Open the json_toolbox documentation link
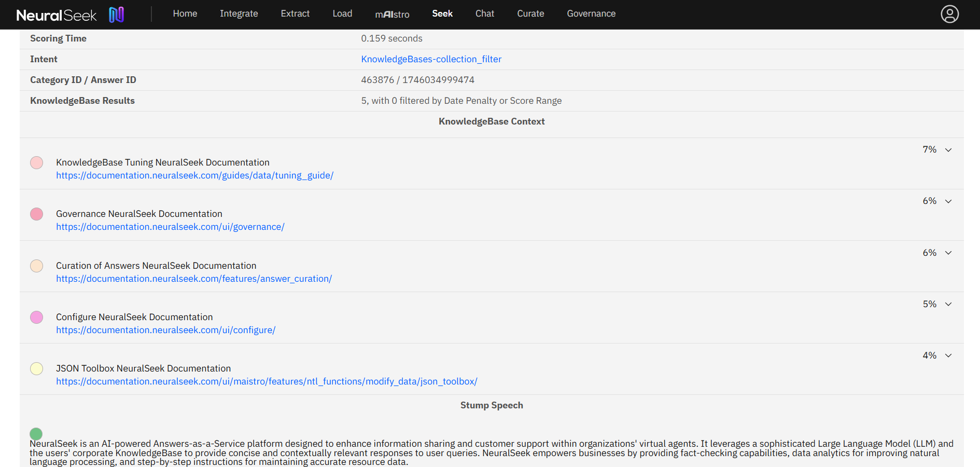The image size is (980, 467). pyautogui.click(x=267, y=381)
